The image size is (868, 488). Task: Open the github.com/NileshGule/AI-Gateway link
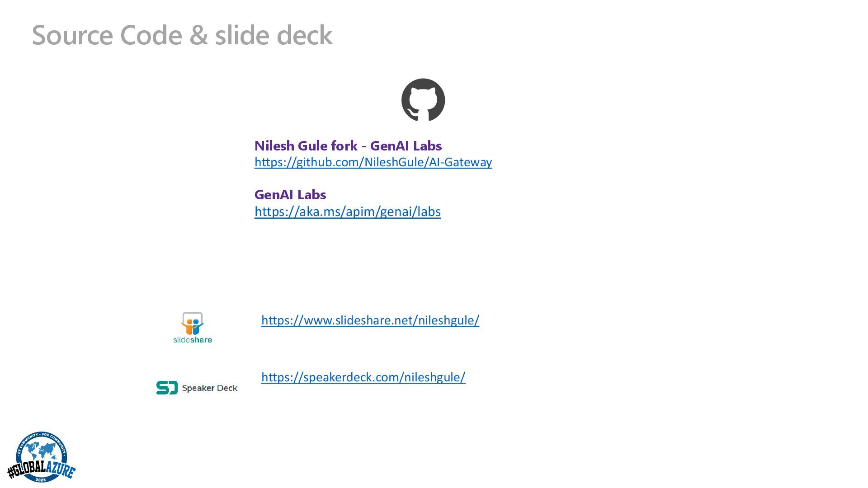(x=373, y=162)
